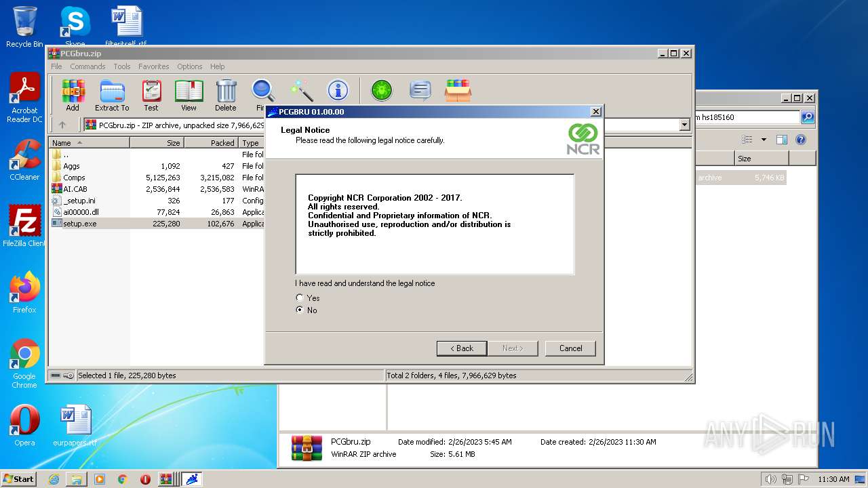The image size is (868, 488).
Task: Select the _setup.ini file row
Action: tap(157, 201)
